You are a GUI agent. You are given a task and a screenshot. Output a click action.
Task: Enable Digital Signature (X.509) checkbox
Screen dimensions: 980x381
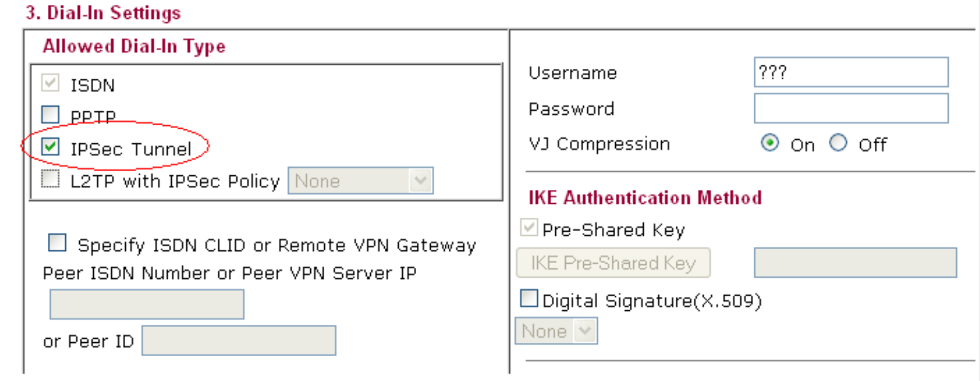(x=529, y=298)
